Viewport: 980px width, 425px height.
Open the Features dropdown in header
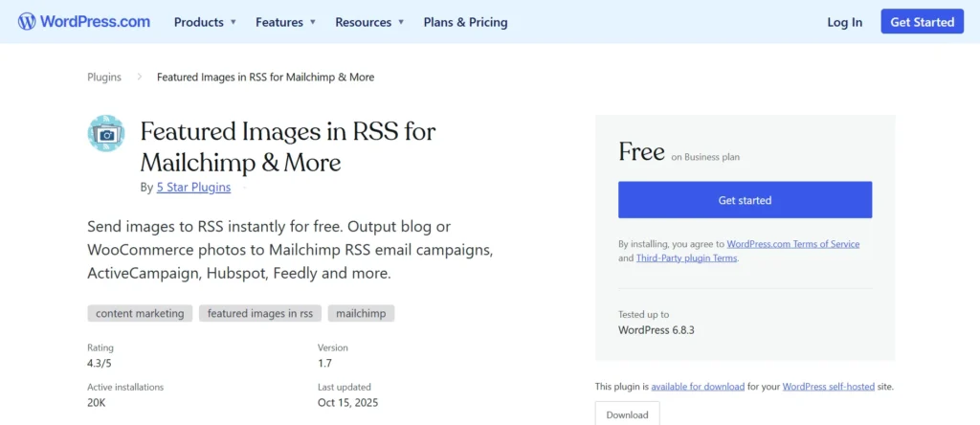(285, 22)
